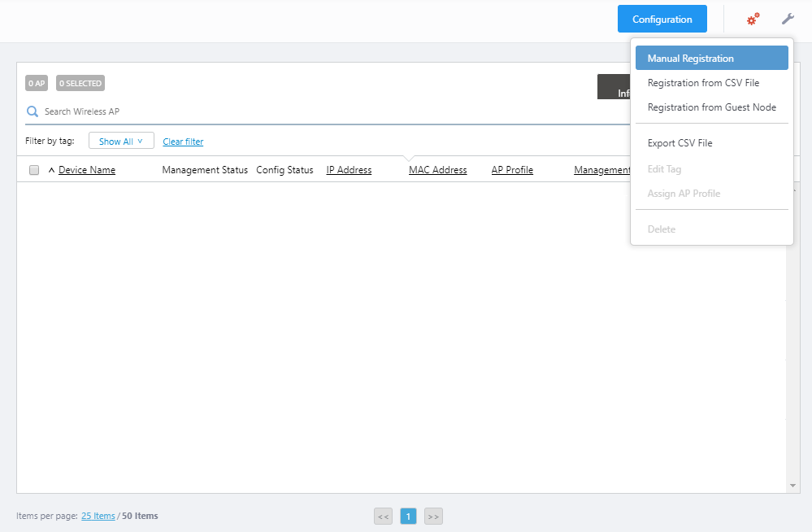Click the Config Status column header
This screenshot has width=812, height=532.
point(284,169)
